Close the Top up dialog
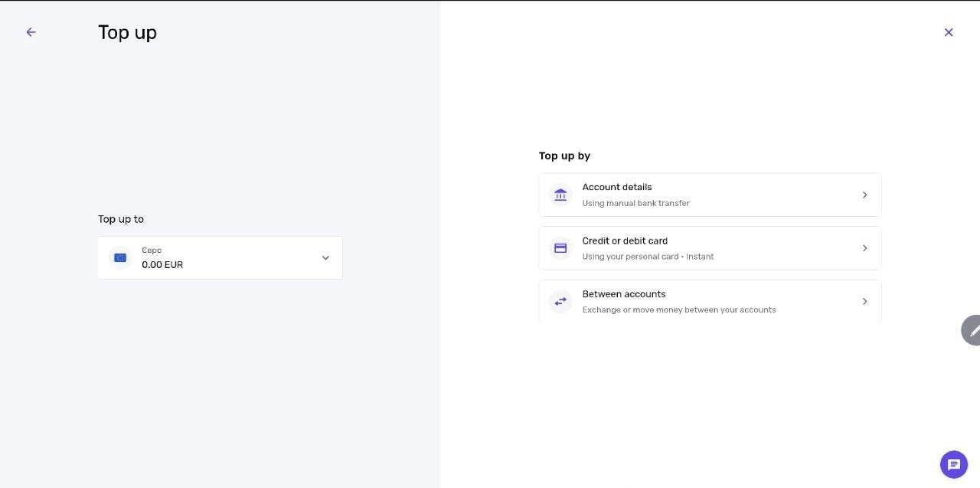980x488 pixels. (x=949, y=32)
